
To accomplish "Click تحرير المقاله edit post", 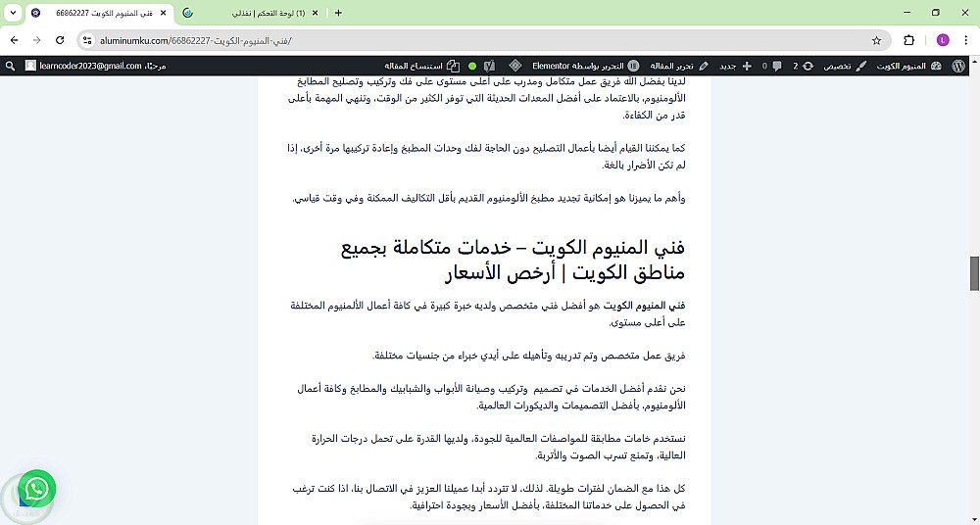I will (679, 66).
